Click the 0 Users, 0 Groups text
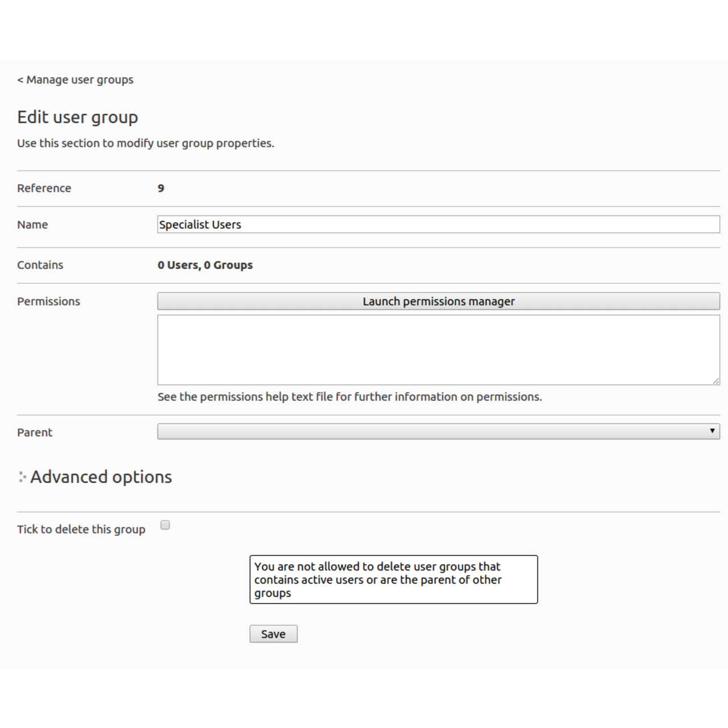Screen dimensions: 728x728 pos(205,265)
